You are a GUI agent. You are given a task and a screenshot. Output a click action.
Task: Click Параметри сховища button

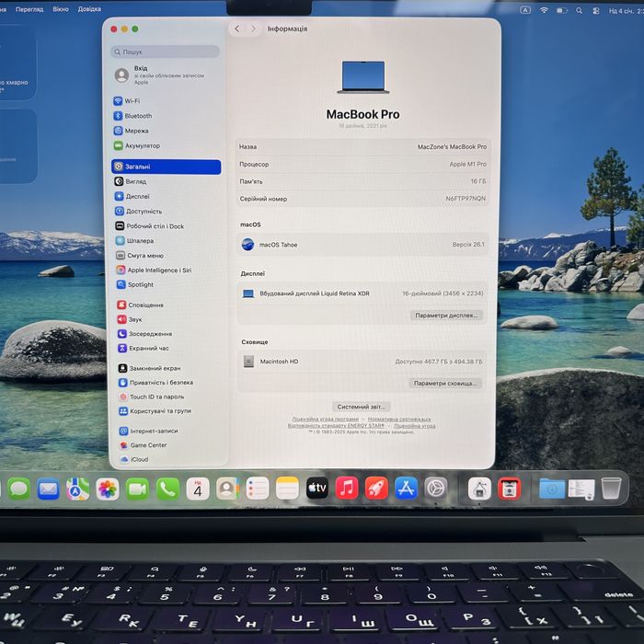coord(444,384)
